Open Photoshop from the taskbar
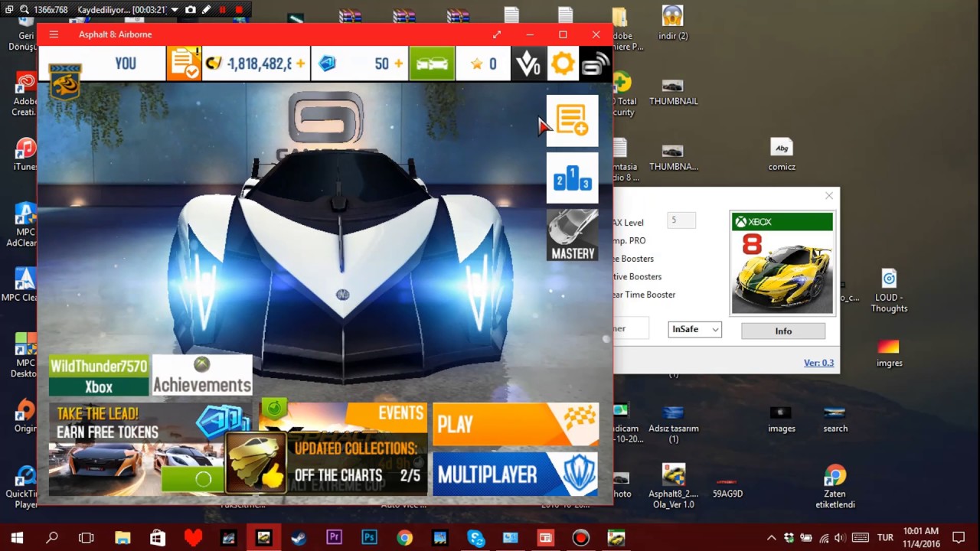Image resolution: width=980 pixels, height=551 pixels. click(x=369, y=538)
